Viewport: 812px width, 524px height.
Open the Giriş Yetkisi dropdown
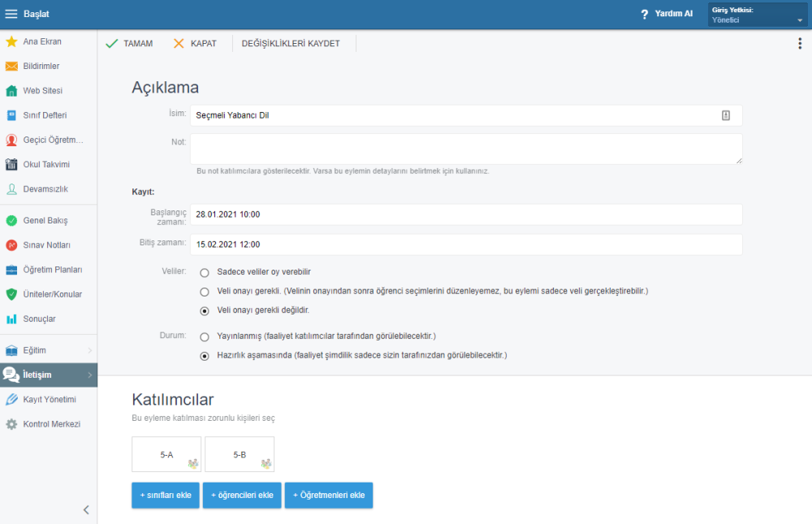click(757, 15)
